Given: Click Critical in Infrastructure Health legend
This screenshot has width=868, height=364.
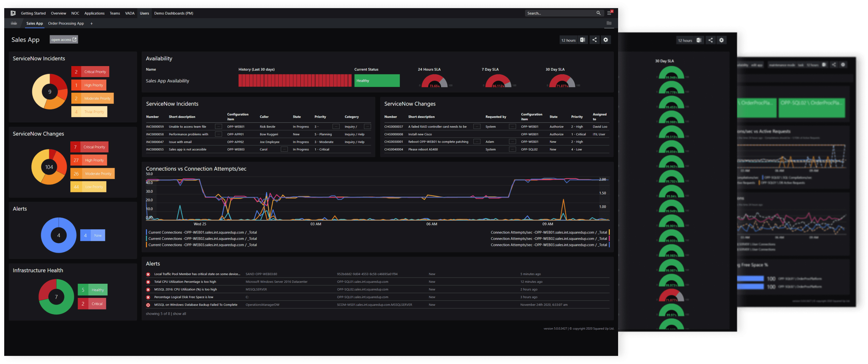Looking at the screenshot, I should pyautogui.click(x=92, y=304).
